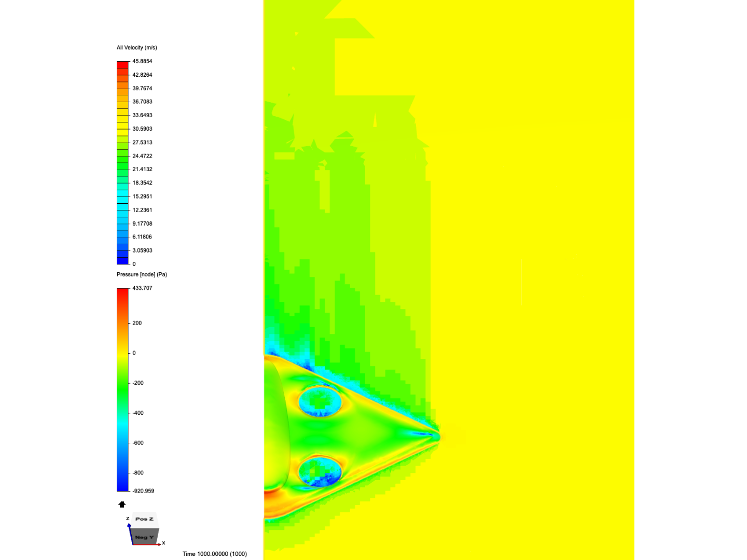This screenshot has width=747, height=560.
Task: Click the dark blue bottom band of velocity bar
Action: pyautogui.click(x=122, y=261)
